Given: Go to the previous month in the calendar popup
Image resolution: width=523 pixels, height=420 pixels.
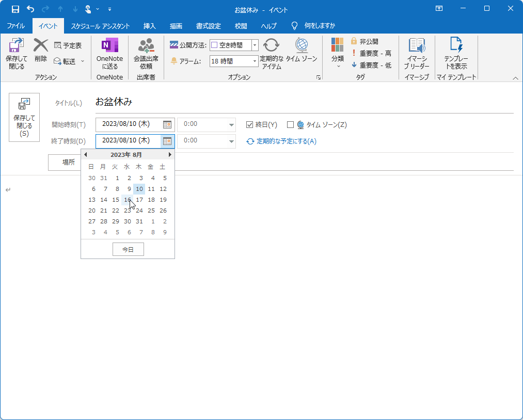Looking at the screenshot, I should tap(85, 154).
